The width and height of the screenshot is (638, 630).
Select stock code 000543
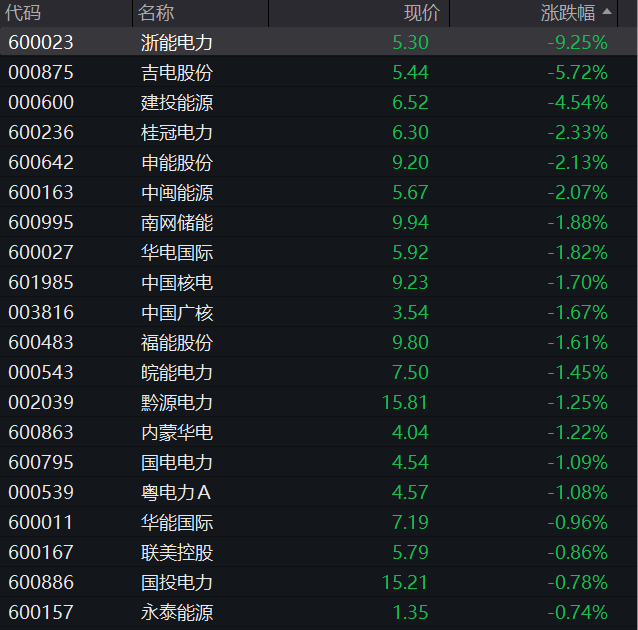click(41, 372)
